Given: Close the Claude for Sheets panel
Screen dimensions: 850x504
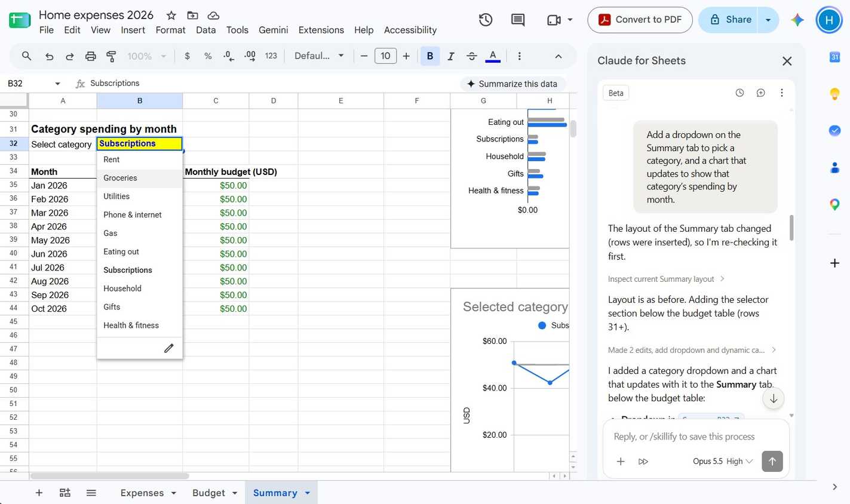Looking at the screenshot, I should (787, 61).
